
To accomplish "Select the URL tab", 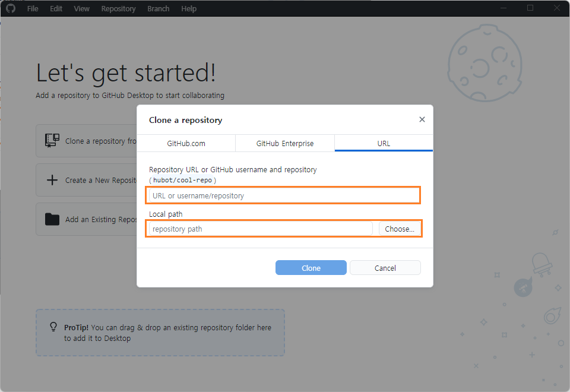I will [x=384, y=143].
